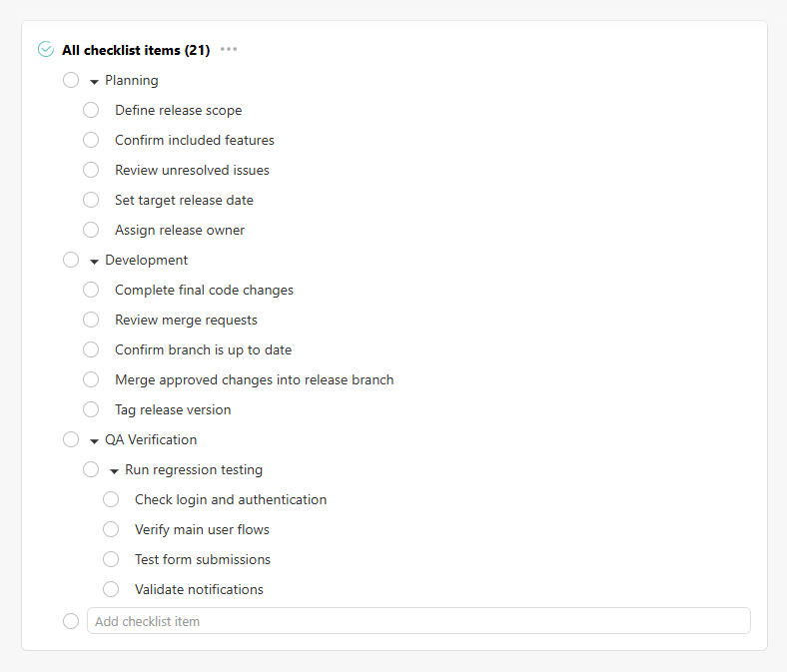Click the green checklist icon beside the title
The height and width of the screenshot is (672, 787).
[45, 49]
